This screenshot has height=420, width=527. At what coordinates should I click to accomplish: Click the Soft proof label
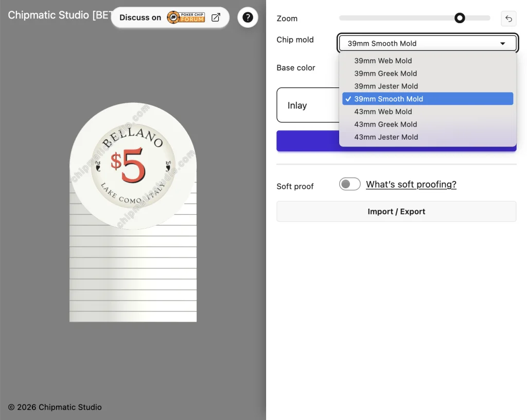pyautogui.click(x=295, y=186)
